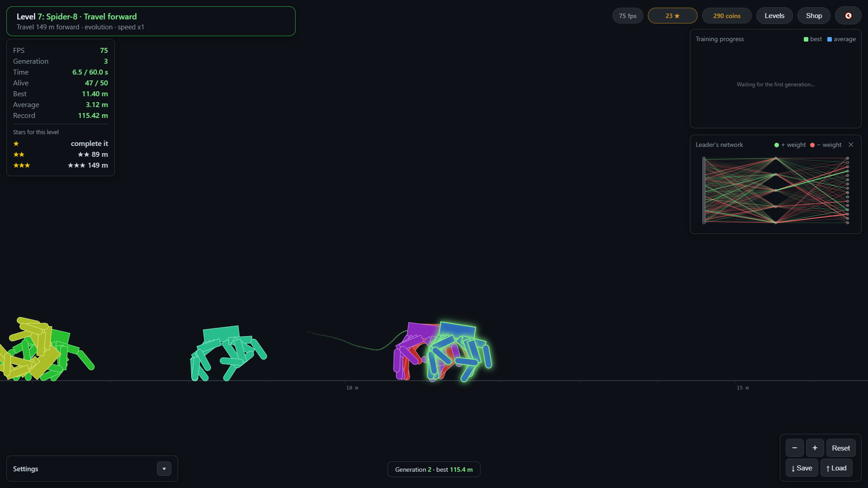Zoom out with the minus button
Screen dimensions: 868x488
794,448
